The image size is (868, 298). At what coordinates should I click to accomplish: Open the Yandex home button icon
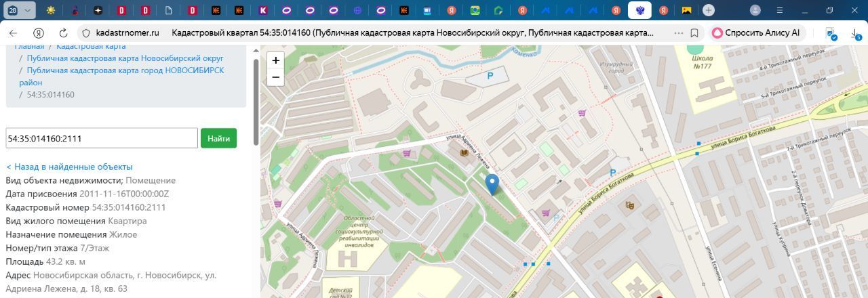click(x=39, y=33)
